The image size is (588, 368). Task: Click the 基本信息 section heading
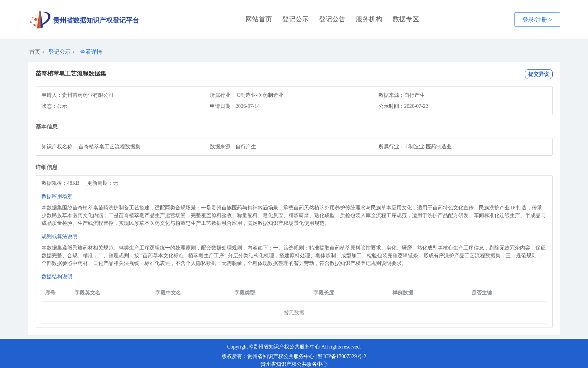click(47, 127)
